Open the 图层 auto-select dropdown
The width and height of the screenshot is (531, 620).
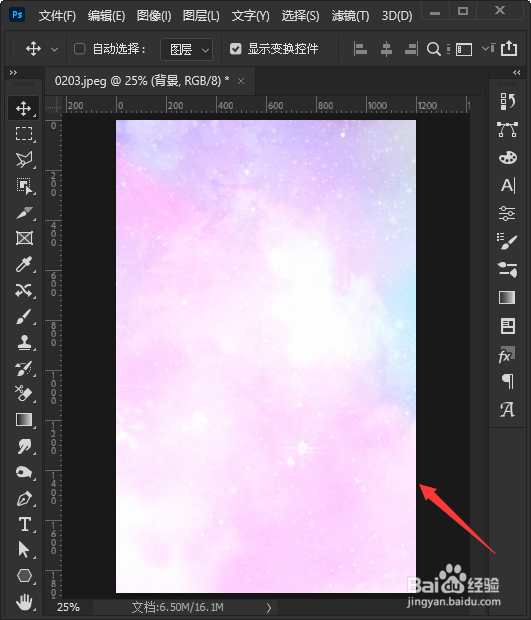point(186,49)
